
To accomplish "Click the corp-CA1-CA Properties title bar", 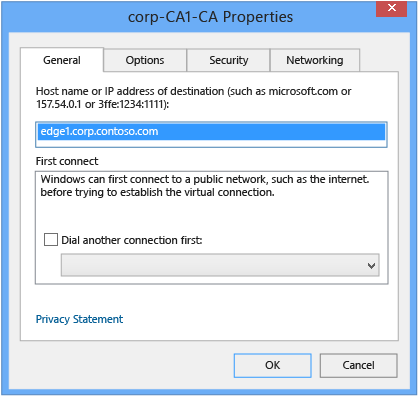I will tap(210, 17).
